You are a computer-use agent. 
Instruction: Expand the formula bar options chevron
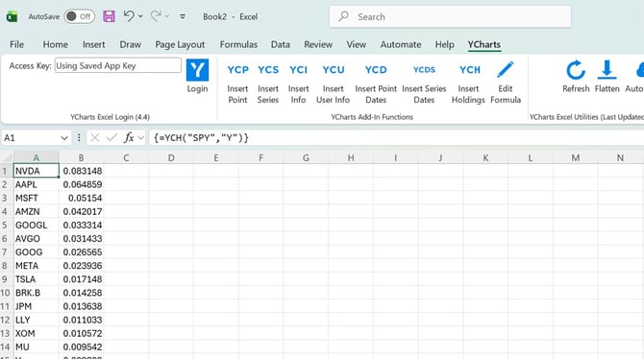(x=141, y=138)
